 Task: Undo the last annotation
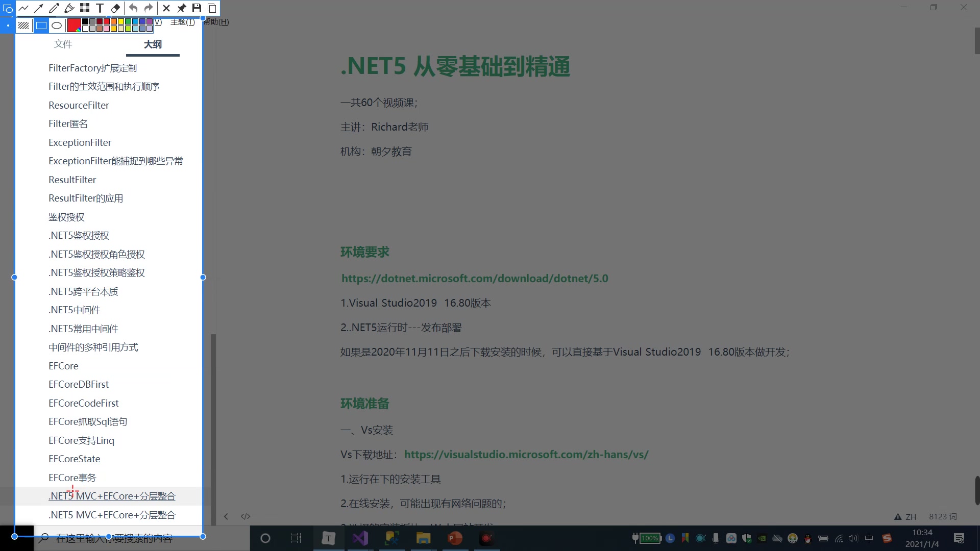pos(133,8)
